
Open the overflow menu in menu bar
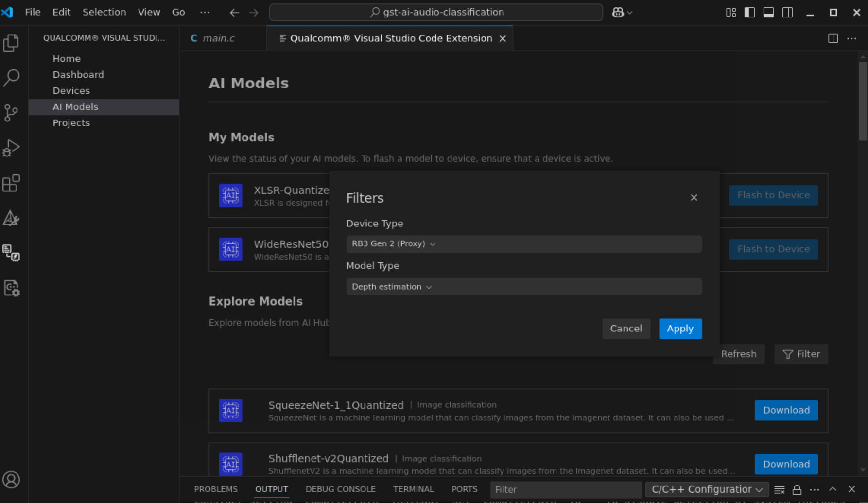pyautogui.click(x=205, y=12)
